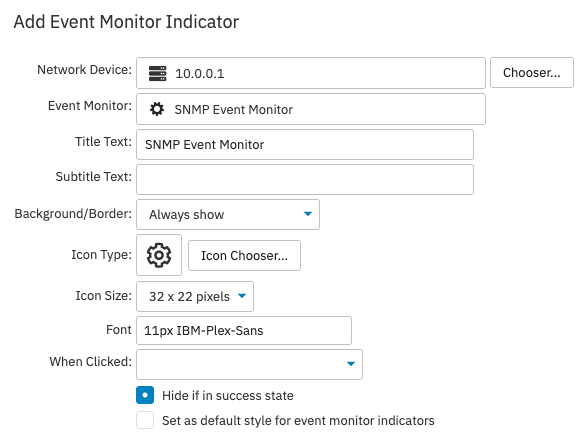Expand the empty When Clicked dropdown

point(250,364)
